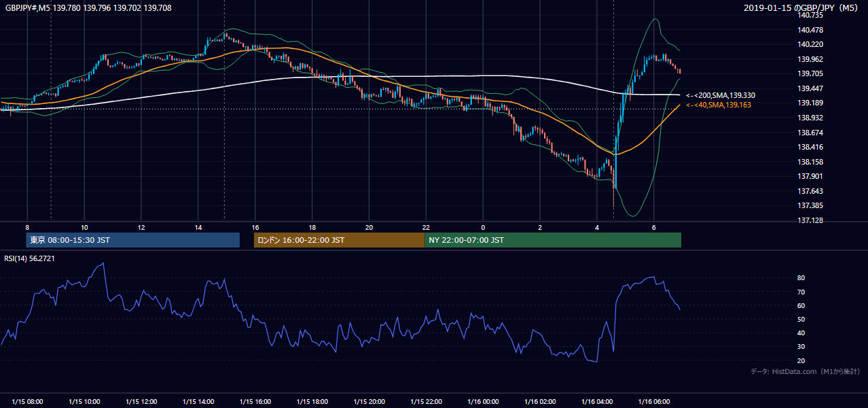The image size is (868, 408).
Task: Click RSI axis level 80
Action: (x=801, y=278)
